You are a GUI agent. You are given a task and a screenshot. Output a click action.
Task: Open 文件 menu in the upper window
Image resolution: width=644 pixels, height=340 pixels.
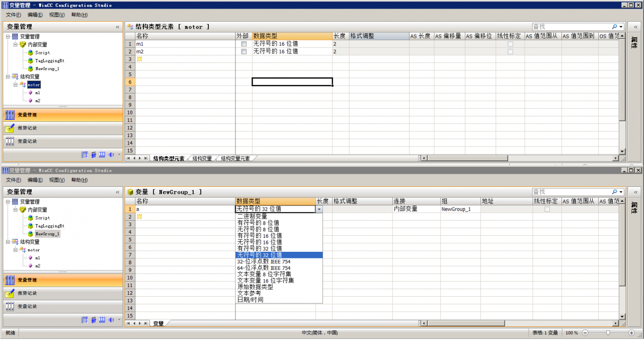point(14,15)
